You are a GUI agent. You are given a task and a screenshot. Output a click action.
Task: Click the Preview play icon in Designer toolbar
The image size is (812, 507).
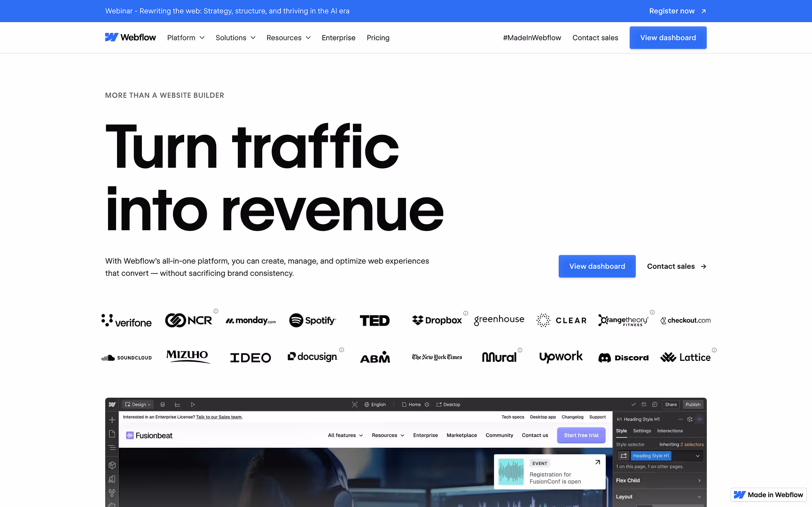[x=193, y=405]
